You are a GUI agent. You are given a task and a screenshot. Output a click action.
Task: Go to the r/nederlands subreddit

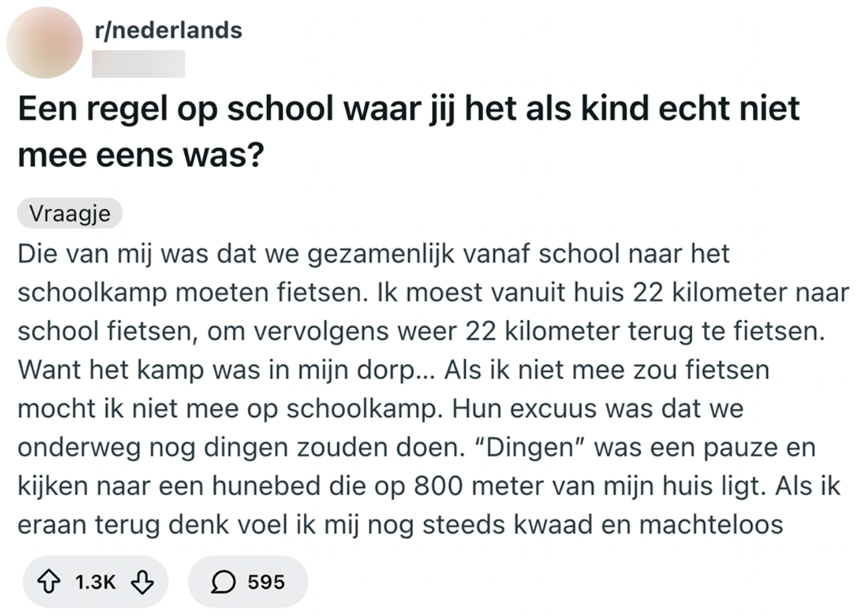coord(169,30)
